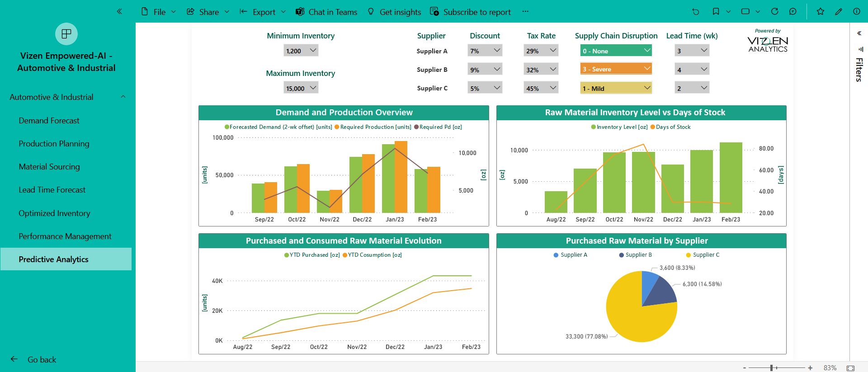Open Maximum Inventory 15,000 dropdown
The width and height of the screenshot is (868, 372).
[301, 88]
